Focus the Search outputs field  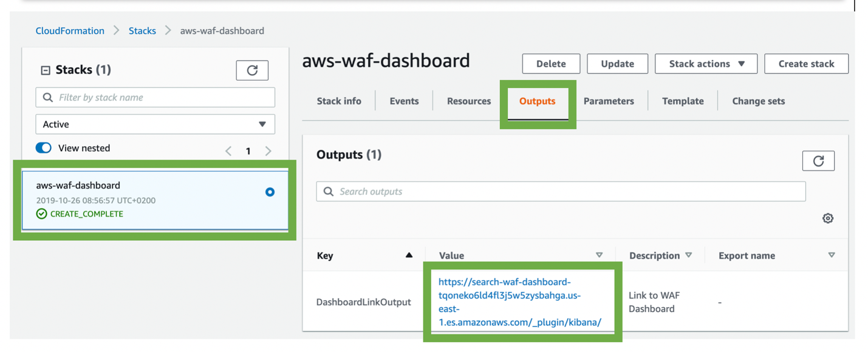561,192
